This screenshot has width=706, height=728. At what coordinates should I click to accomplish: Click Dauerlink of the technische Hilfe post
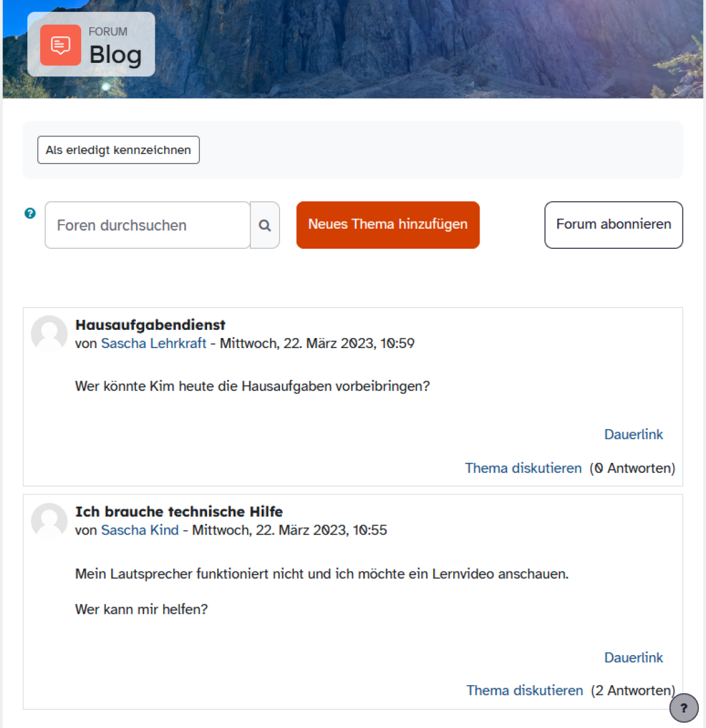pyautogui.click(x=633, y=657)
